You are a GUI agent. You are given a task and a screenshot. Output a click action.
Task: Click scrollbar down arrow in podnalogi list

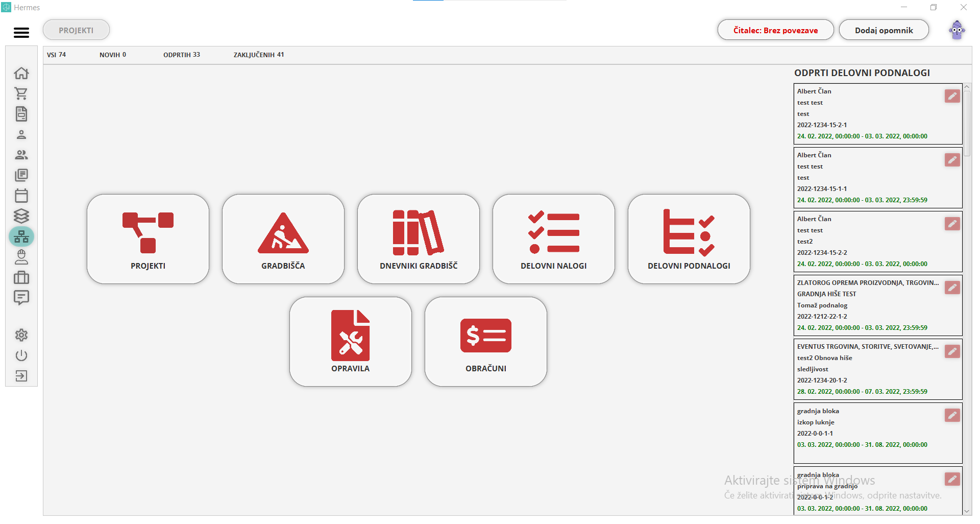967,511
